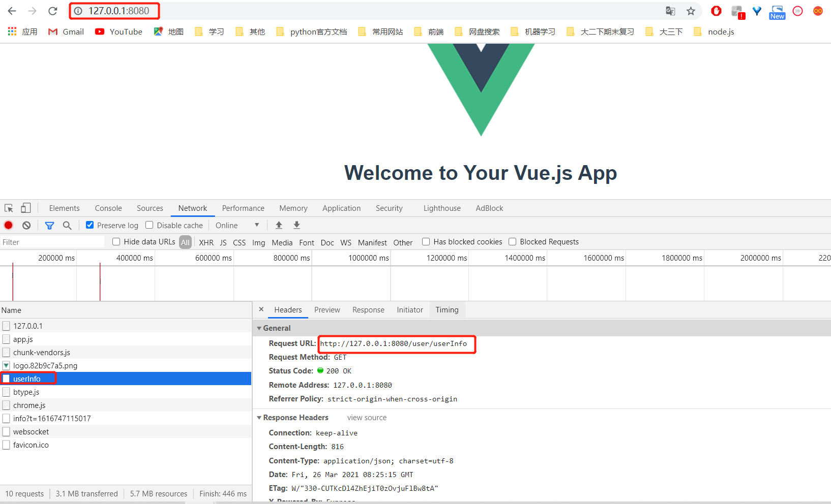
Task: Close the request details panel
Action: [x=261, y=309]
